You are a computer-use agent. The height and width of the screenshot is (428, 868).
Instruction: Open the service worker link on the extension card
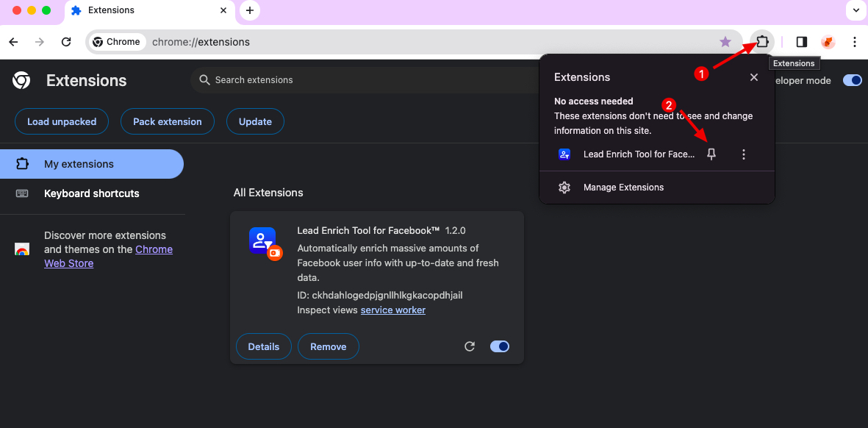[x=392, y=310]
